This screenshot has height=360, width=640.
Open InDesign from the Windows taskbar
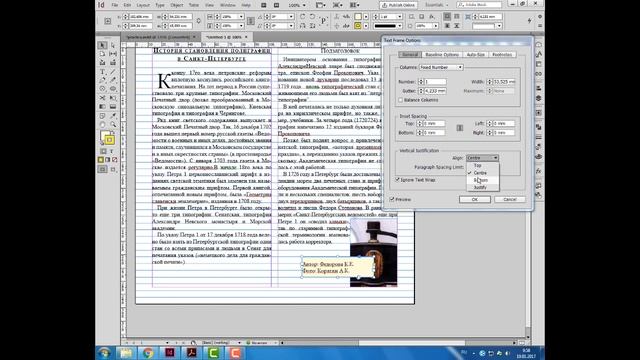coord(170,353)
